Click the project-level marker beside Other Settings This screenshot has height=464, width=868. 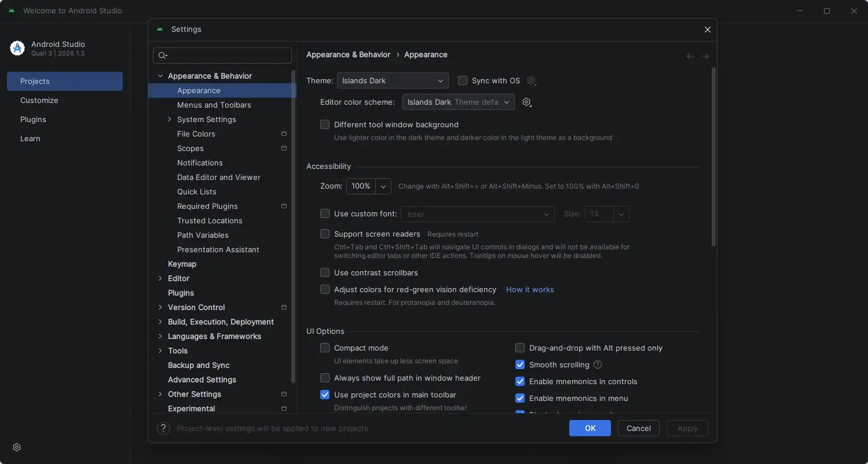click(x=284, y=394)
